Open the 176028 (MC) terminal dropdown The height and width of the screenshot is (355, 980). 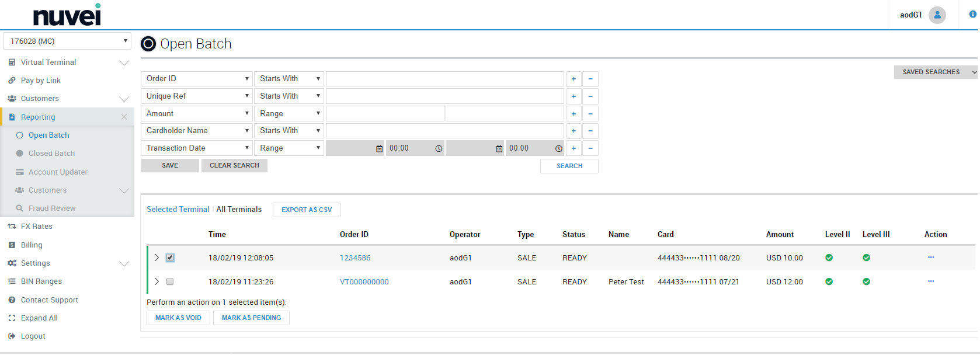point(67,41)
